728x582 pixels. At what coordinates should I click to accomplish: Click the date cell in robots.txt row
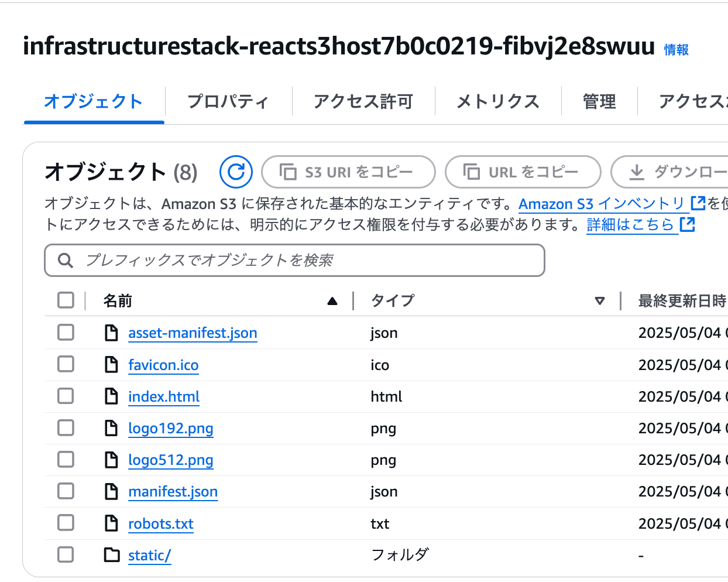click(x=683, y=523)
